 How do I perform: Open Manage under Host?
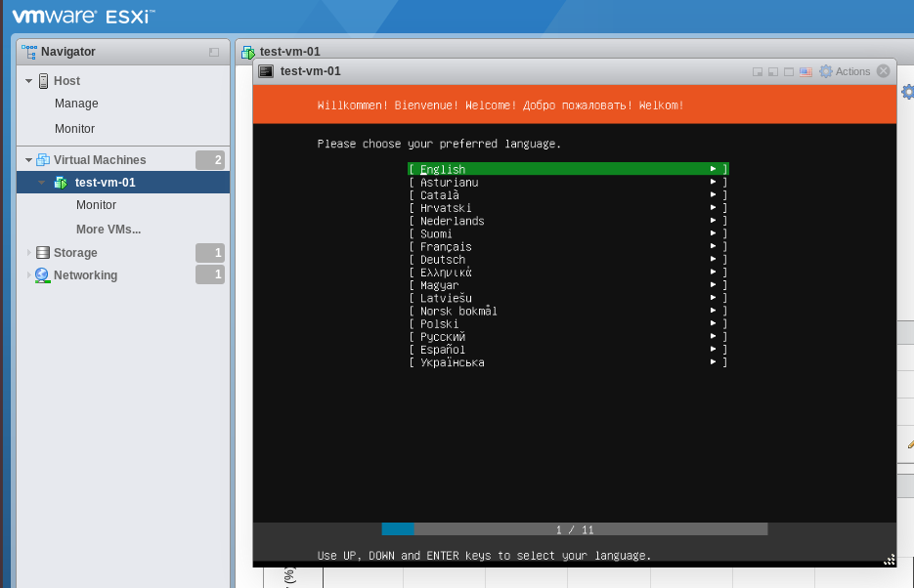76,104
